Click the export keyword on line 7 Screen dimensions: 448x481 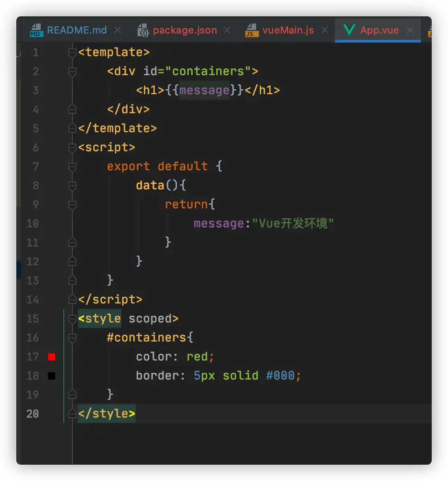point(128,167)
